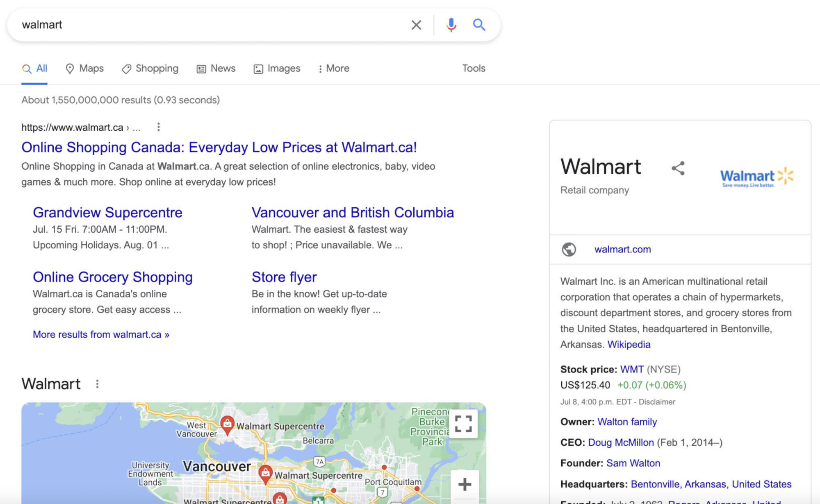The image size is (820, 504).
Task: Open the Online Shopping Canada result
Action: coord(219,147)
